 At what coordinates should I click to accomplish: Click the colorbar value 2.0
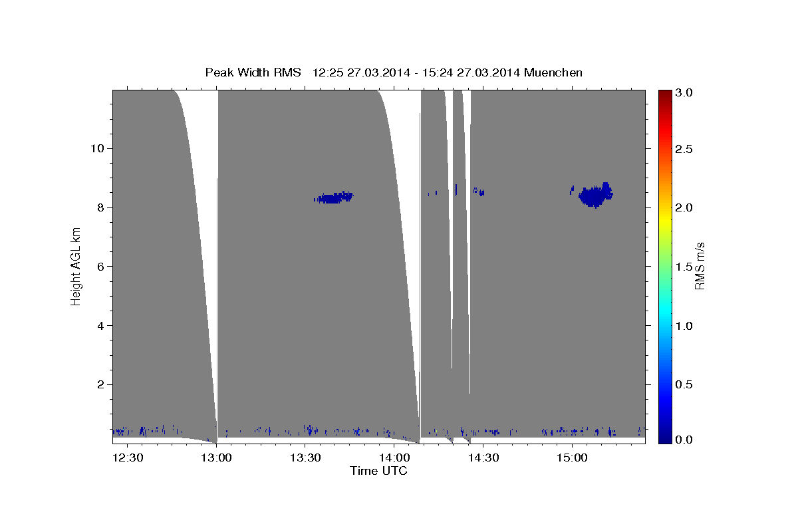[684, 207]
